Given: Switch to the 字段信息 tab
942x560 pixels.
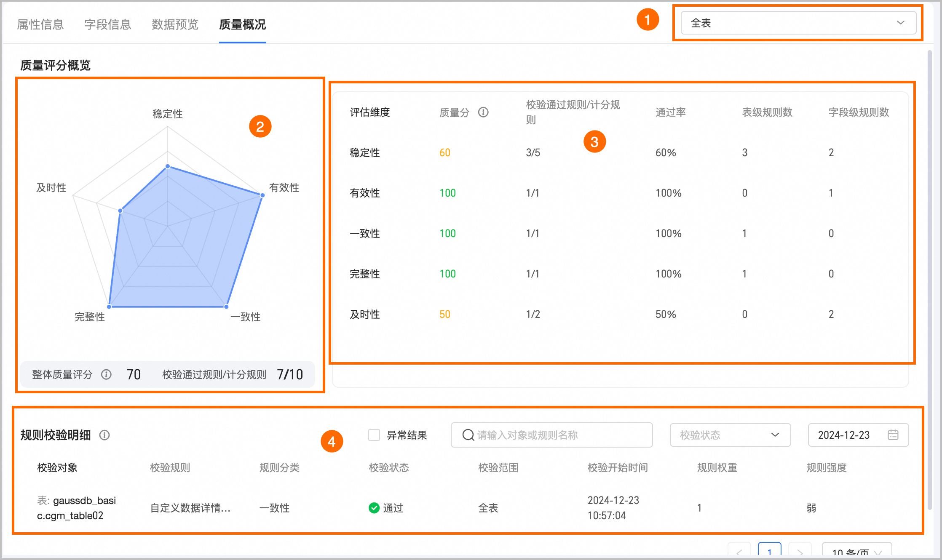Looking at the screenshot, I should coord(108,24).
